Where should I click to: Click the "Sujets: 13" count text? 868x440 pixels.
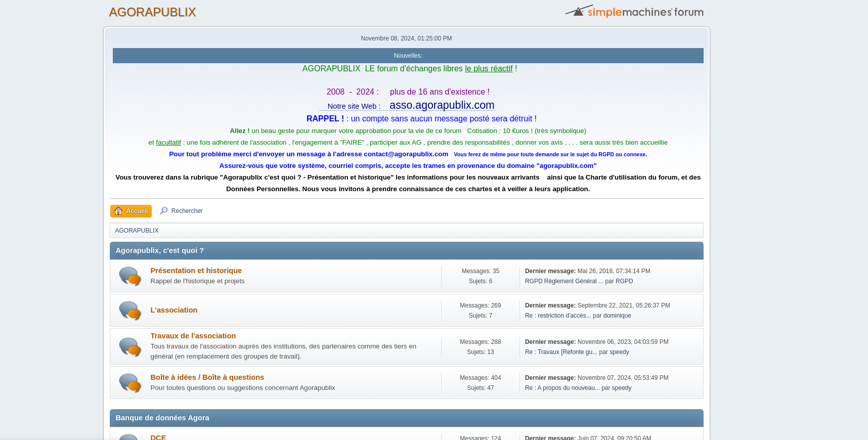click(480, 352)
